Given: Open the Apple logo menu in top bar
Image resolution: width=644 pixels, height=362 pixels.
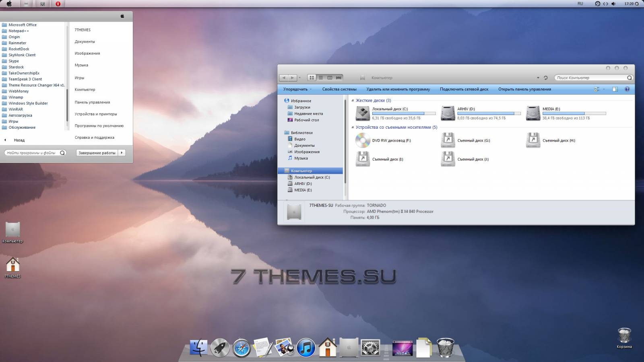Looking at the screenshot, I should click(9, 4).
